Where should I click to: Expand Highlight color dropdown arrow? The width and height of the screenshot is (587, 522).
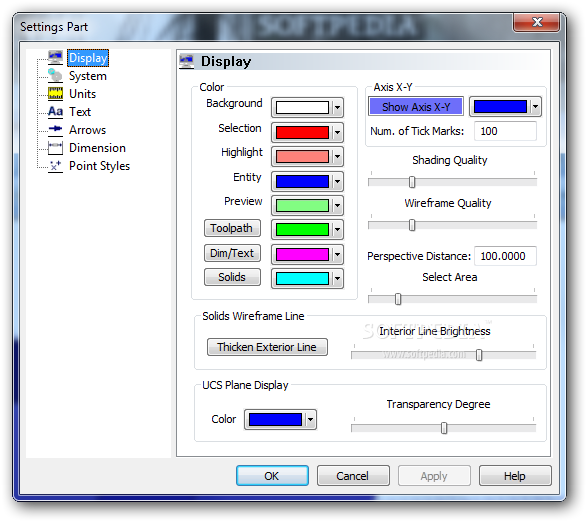pos(337,157)
